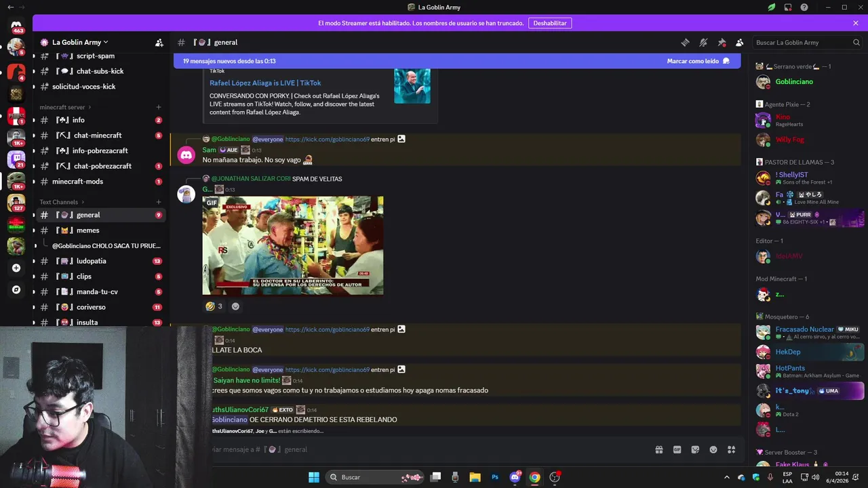Click plus to create channel in Text Channels
This screenshot has height=488, width=868.
tap(159, 202)
